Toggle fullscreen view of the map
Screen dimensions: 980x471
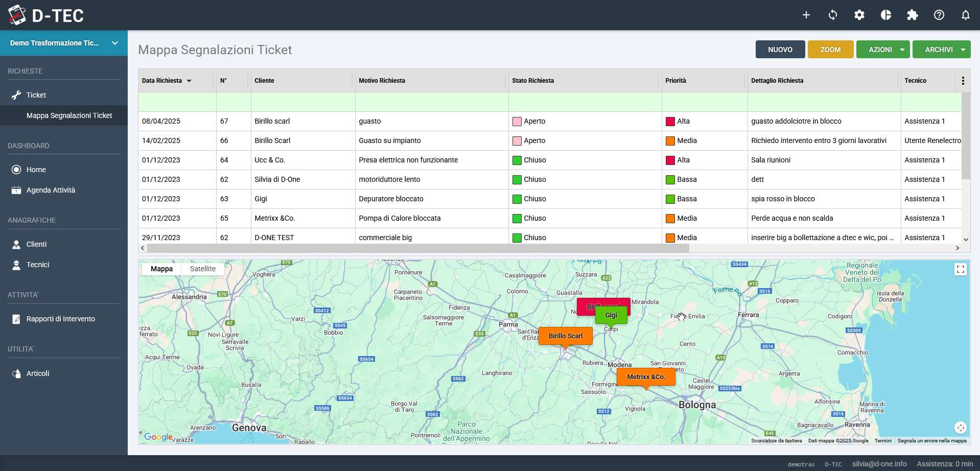[961, 269]
